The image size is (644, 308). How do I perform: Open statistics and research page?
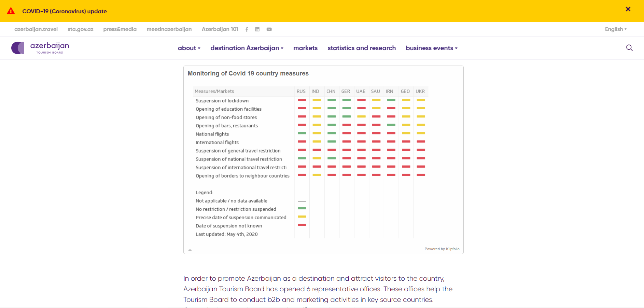pos(362,48)
